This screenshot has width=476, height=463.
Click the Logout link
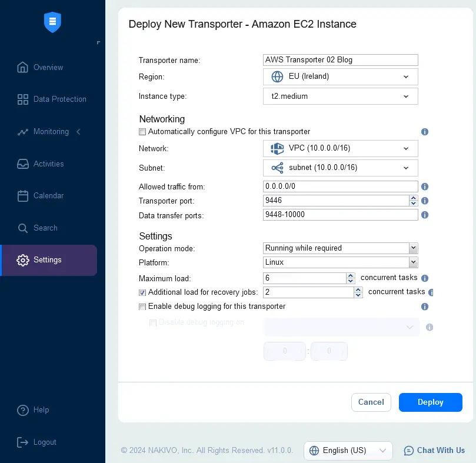(x=45, y=442)
